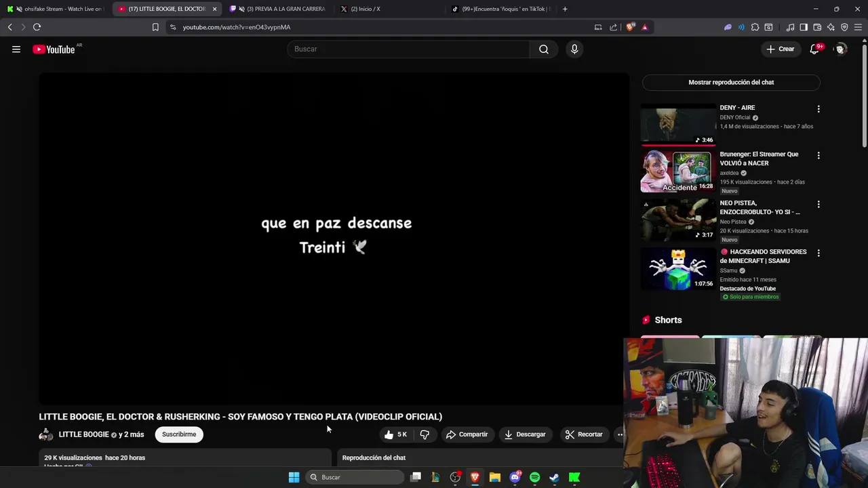Go back using browser back arrow
The height and width of the screenshot is (488, 868).
9,27
